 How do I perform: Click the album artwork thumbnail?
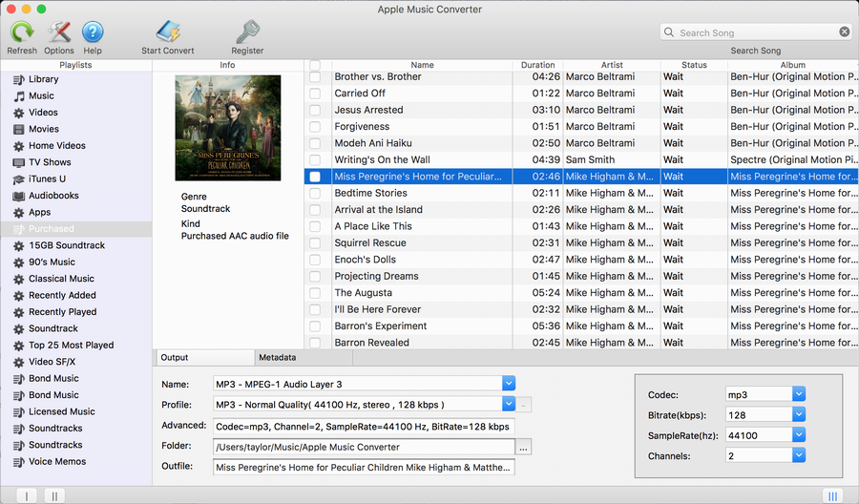pyautogui.click(x=228, y=128)
